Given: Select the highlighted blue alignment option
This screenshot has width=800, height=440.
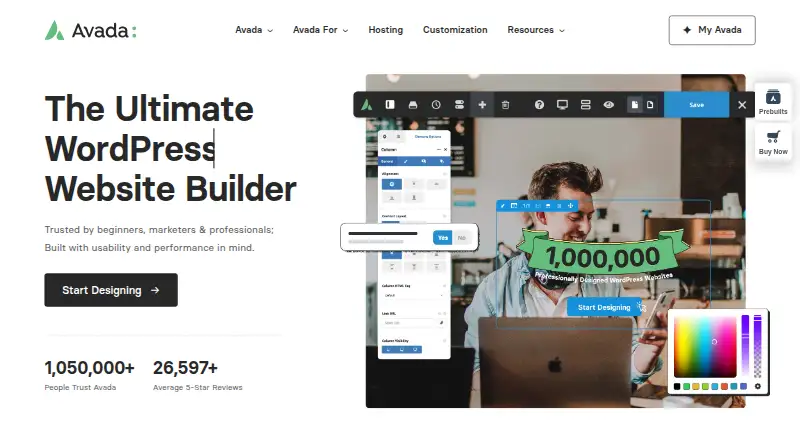Looking at the screenshot, I should tap(392, 184).
